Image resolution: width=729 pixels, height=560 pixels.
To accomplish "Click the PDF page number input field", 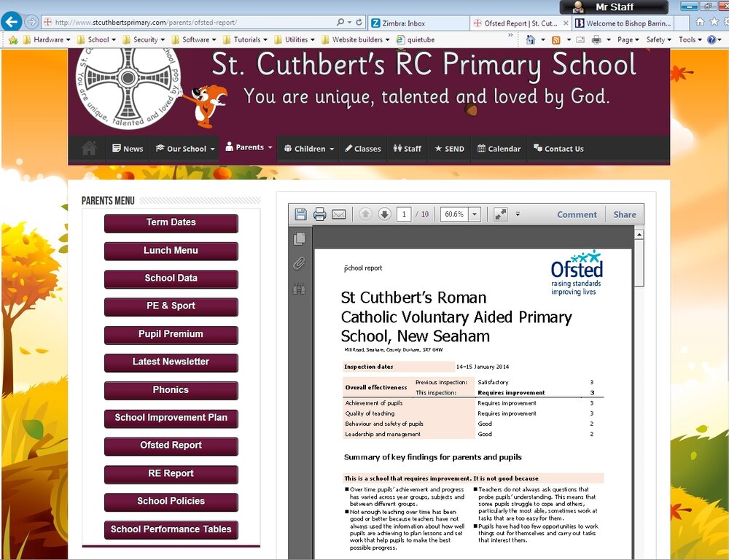I will pos(404,214).
